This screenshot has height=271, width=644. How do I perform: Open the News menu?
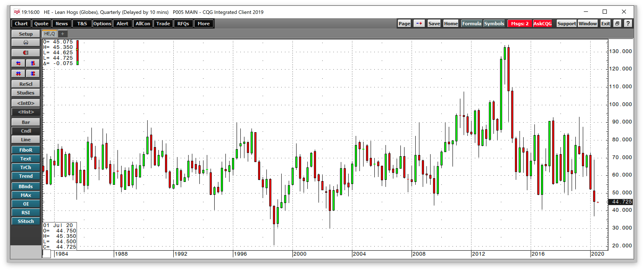[62, 24]
